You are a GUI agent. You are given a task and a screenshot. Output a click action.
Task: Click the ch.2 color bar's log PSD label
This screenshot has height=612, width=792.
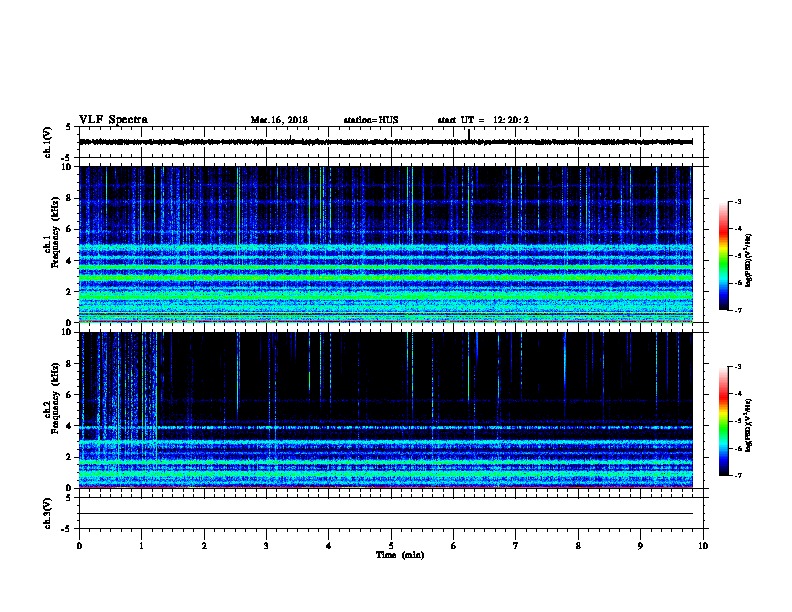coord(749,425)
